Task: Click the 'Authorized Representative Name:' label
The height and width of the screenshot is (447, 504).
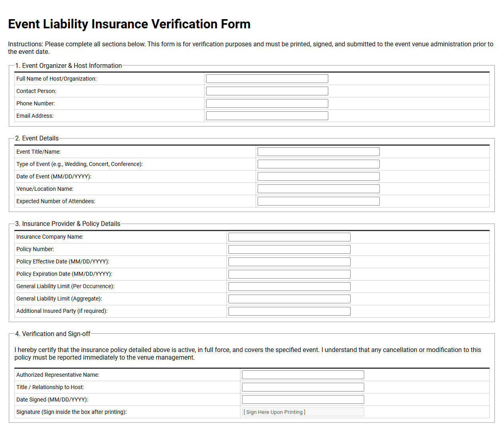Action: click(58, 375)
